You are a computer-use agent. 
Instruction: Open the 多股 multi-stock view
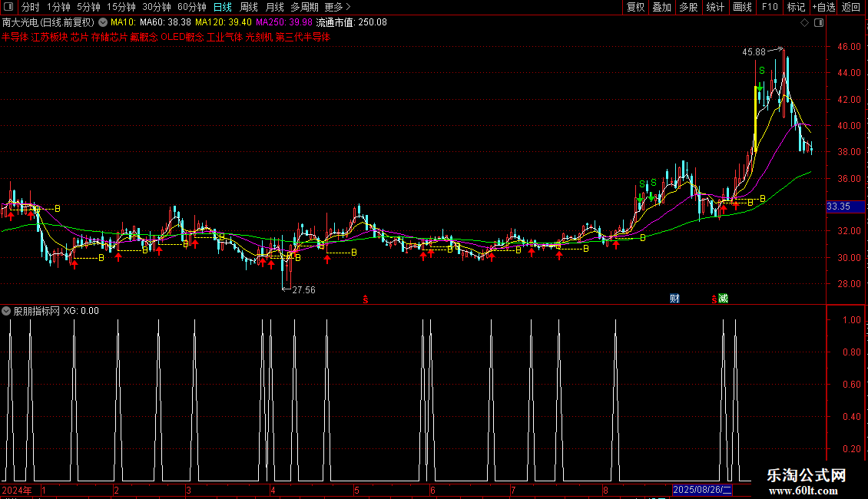(x=689, y=7)
